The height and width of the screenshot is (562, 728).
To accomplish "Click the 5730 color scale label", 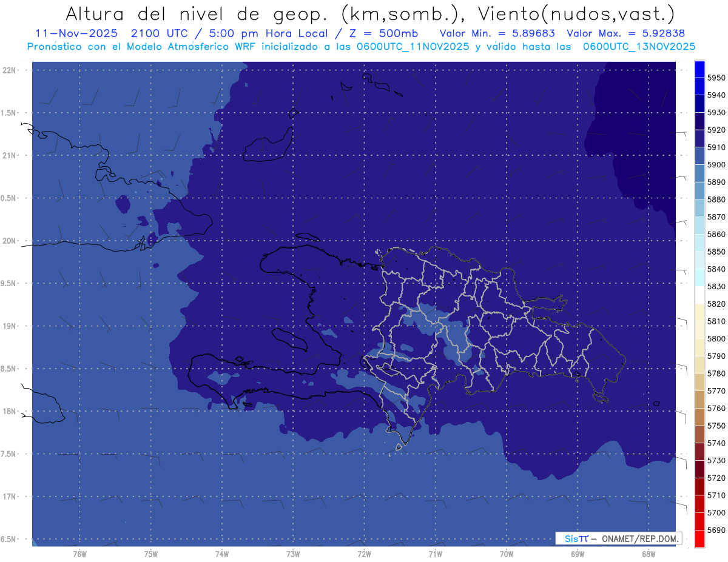I will pos(716,460).
